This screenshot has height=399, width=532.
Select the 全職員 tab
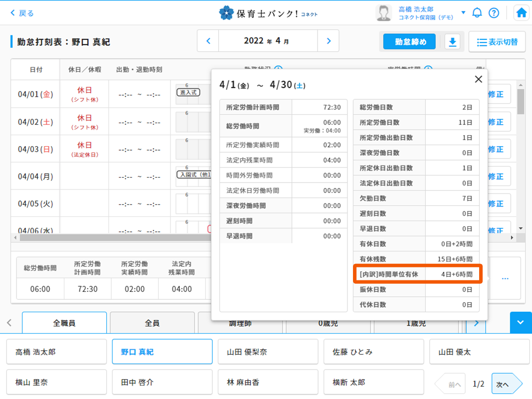(x=64, y=323)
